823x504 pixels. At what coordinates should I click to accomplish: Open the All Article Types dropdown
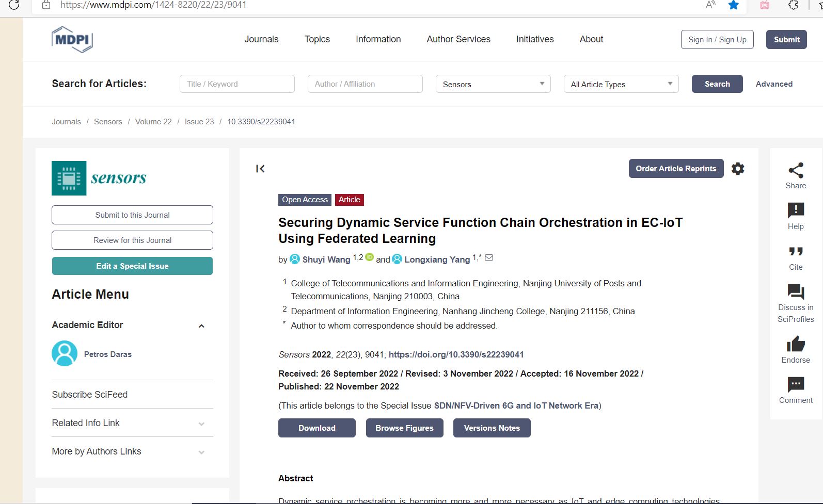click(x=621, y=84)
